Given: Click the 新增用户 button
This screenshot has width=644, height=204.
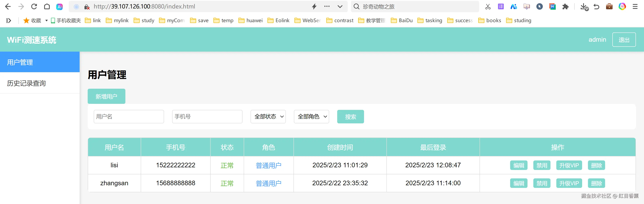Looking at the screenshot, I should (x=106, y=96).
